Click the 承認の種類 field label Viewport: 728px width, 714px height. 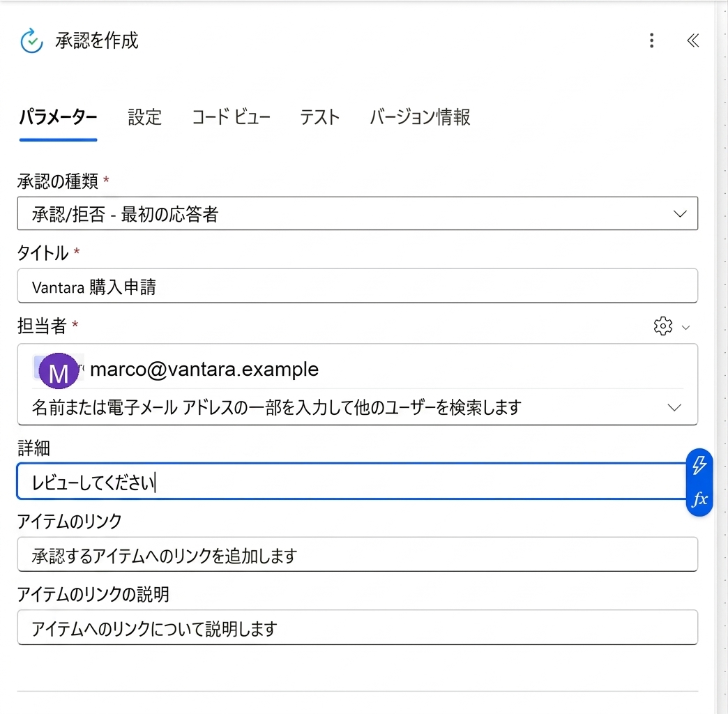point(58,181)
